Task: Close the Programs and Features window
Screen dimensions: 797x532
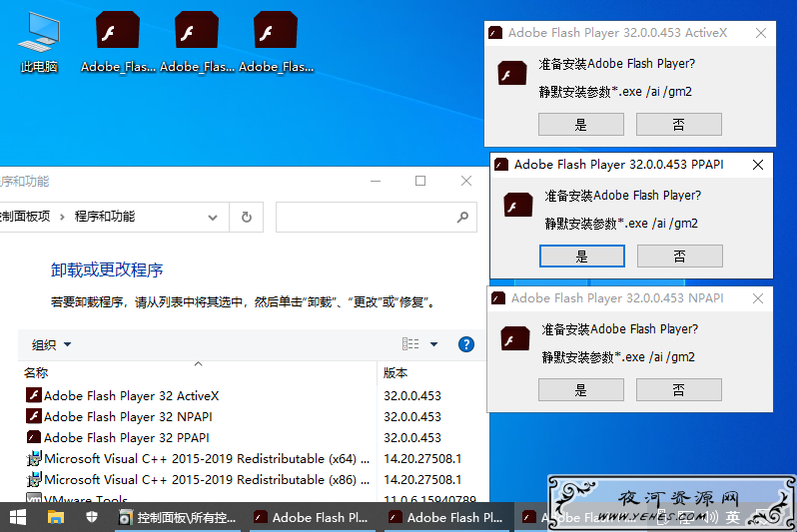Action: [466, 181]
